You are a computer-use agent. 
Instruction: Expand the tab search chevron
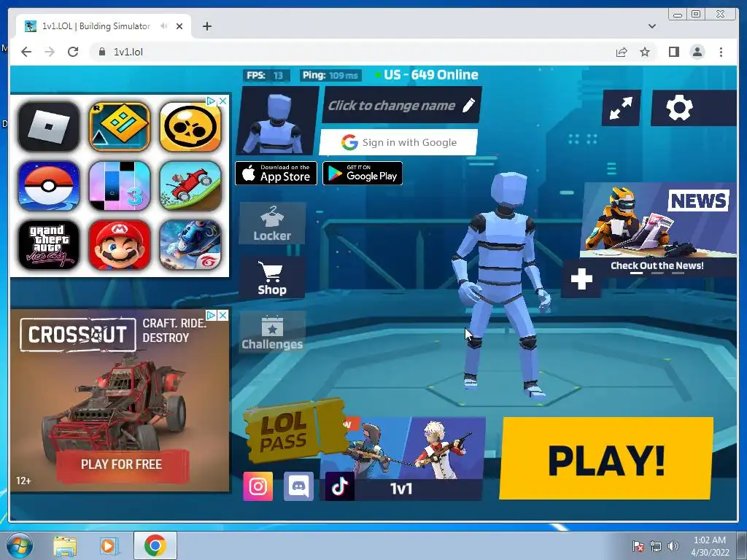652,26
